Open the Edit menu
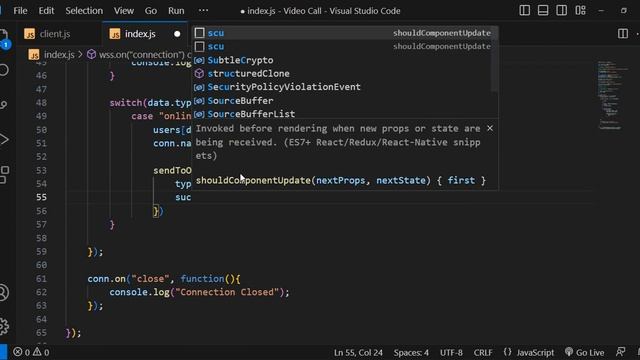 46,11
